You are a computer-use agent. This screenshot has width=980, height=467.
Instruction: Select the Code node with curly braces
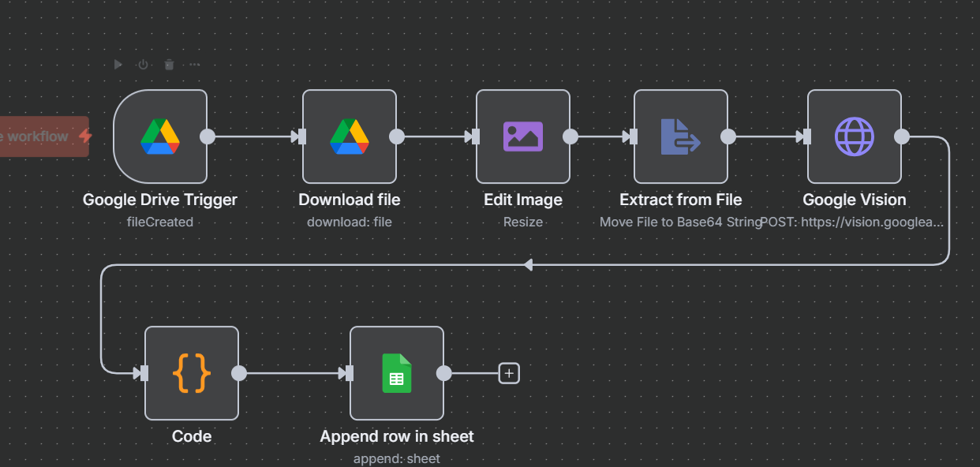(192, 373)
